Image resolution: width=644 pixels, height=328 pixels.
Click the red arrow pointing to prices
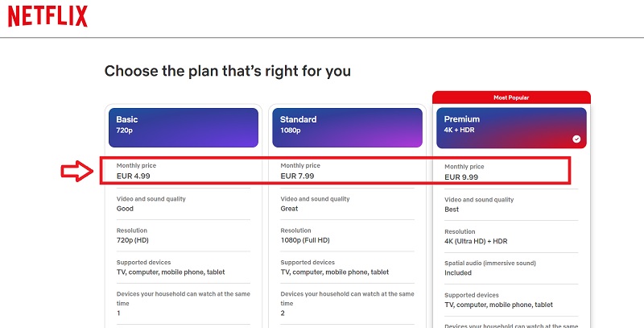[77, 172]
